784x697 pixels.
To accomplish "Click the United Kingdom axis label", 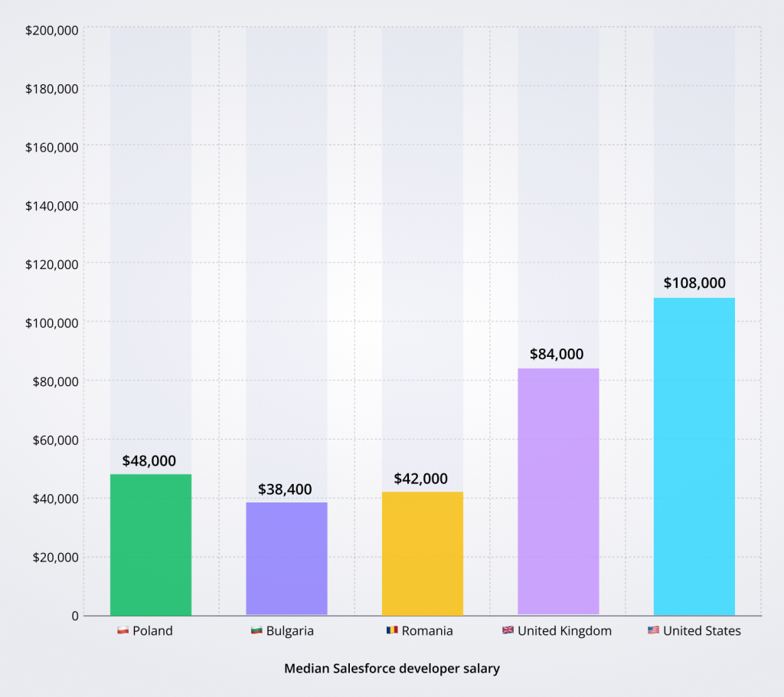I will (564, 630).
